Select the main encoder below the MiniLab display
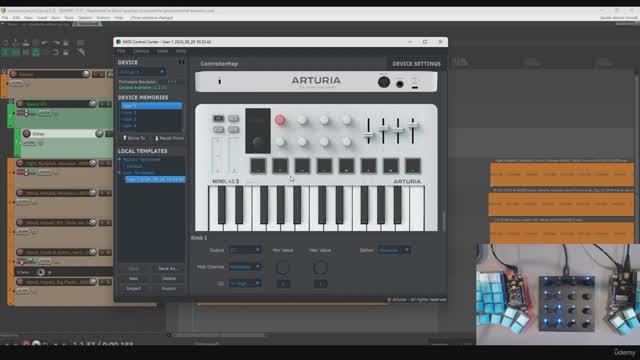640x360 pixels. (x=258, y=142)
